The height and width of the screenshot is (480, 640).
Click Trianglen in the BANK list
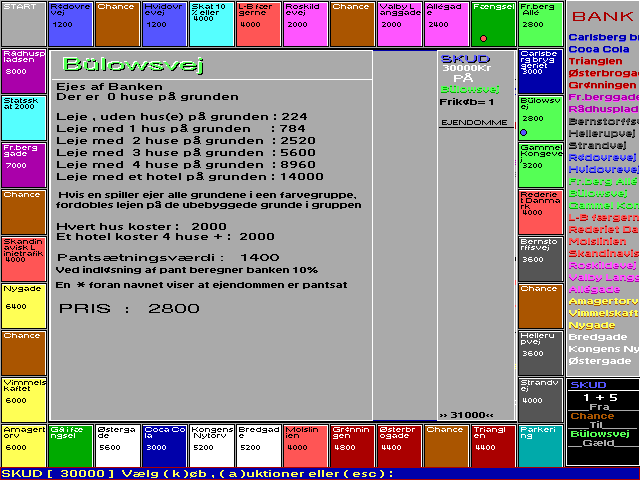click(596, 61)
